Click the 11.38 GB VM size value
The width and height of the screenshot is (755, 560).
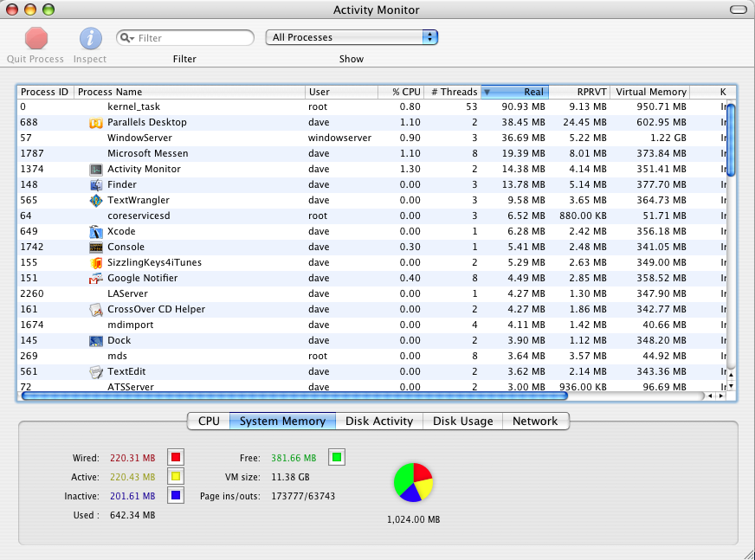point(290,477)
